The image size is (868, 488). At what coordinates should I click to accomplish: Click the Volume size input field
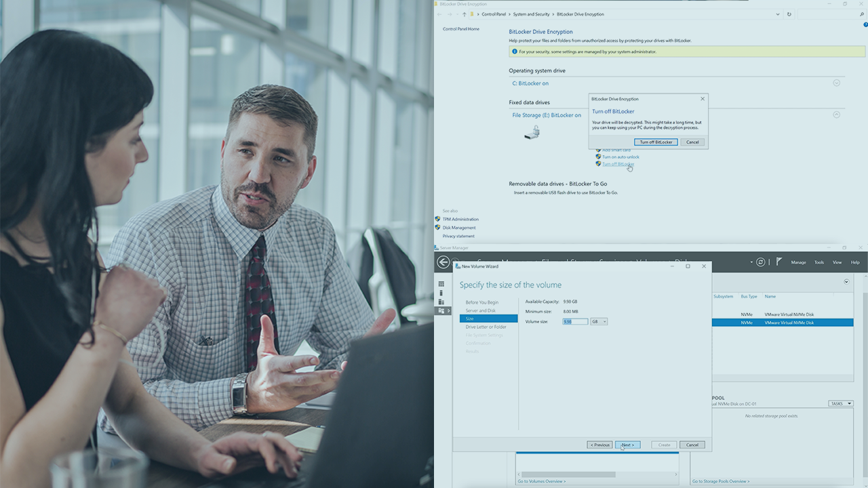coord(575,321)
